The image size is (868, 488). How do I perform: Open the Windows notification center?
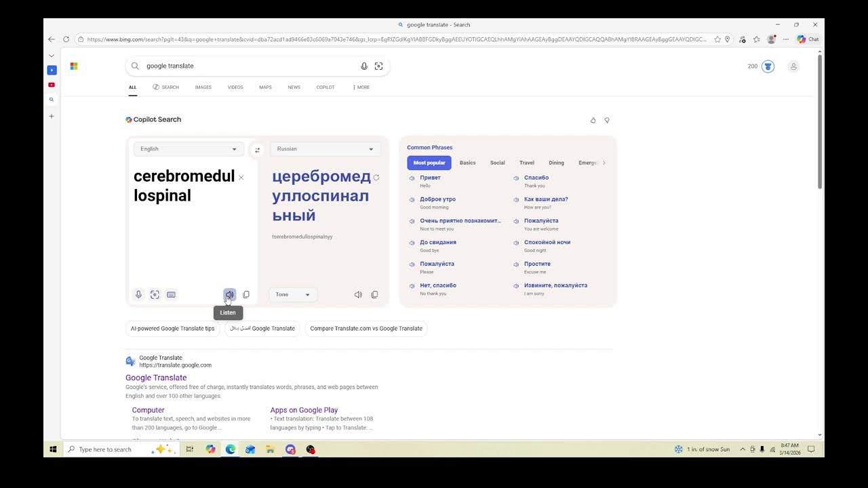(811, 449)
